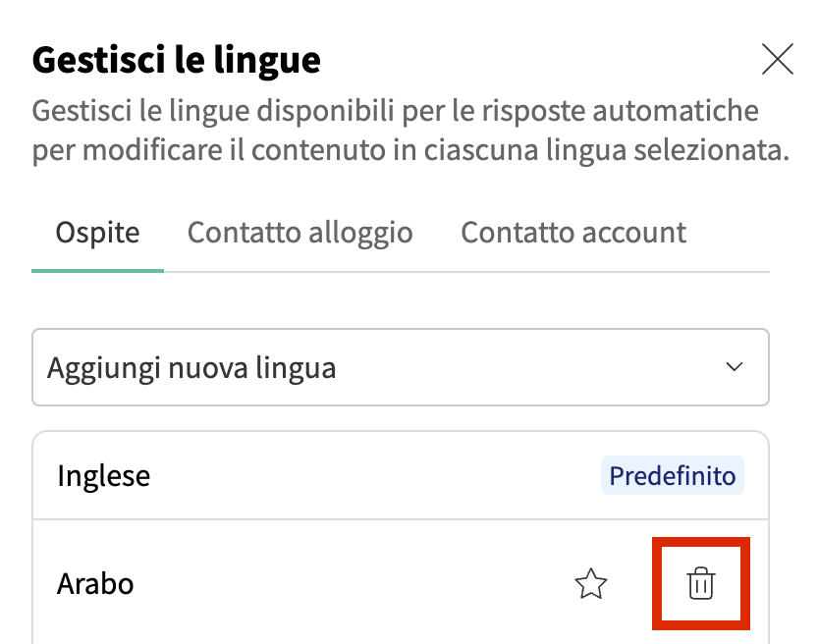
Task: Click empty space right of Contatto account
Action: [x=732, y=233]
